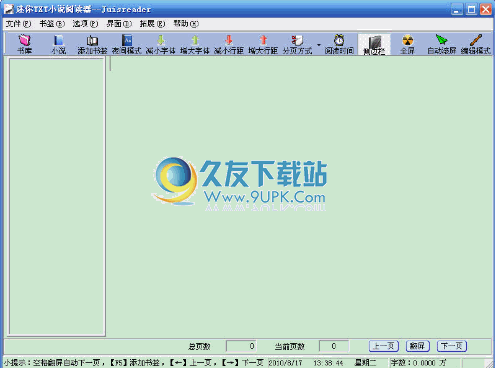Enter 全屏 fullscreen mode

(x=407, y=44)
